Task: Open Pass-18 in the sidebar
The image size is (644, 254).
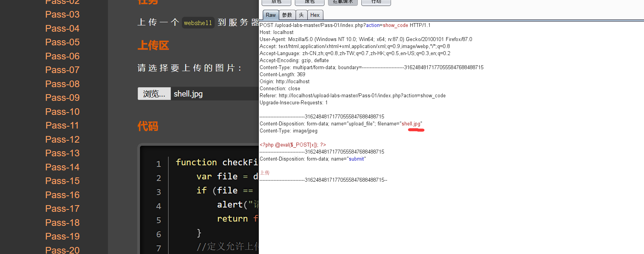Action: click(x=62, y=223)
